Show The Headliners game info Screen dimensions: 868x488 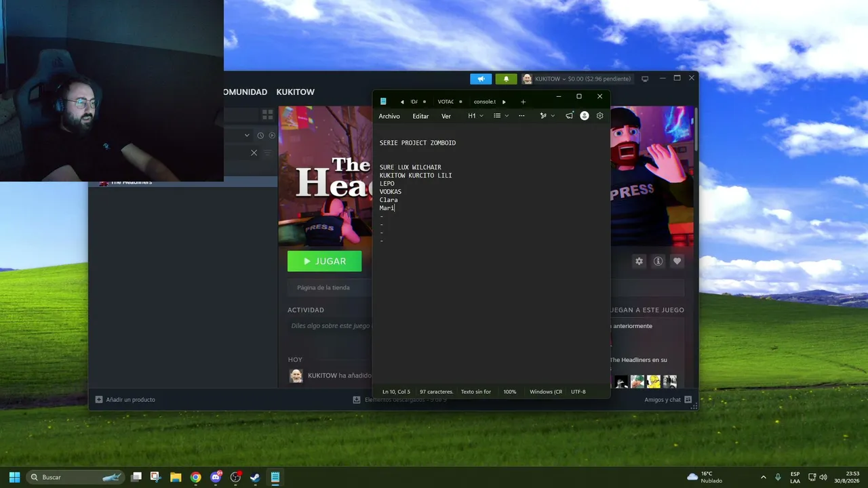(658, 261)
